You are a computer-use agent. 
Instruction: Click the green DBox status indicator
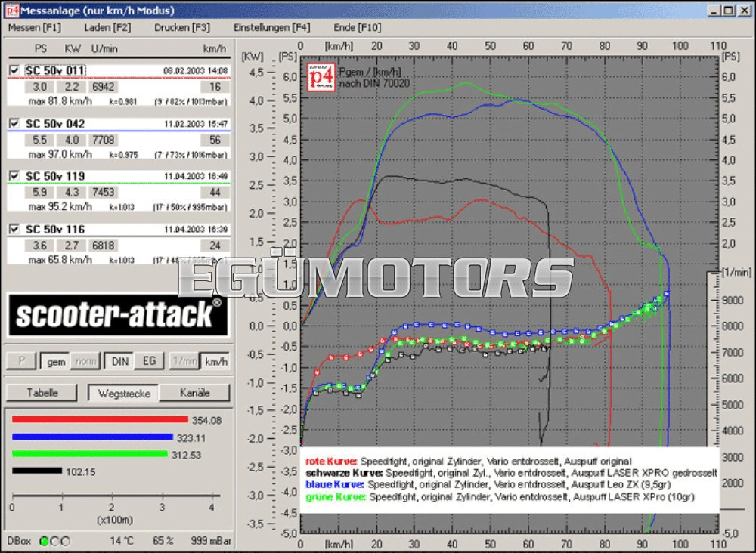coord(44,541)
